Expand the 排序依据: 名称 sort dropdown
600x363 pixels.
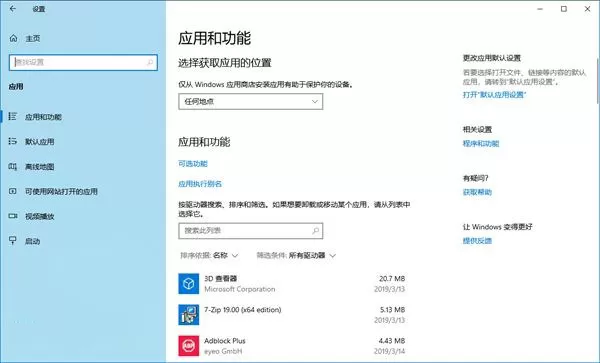pyautogui.click(x=209, y=256)
